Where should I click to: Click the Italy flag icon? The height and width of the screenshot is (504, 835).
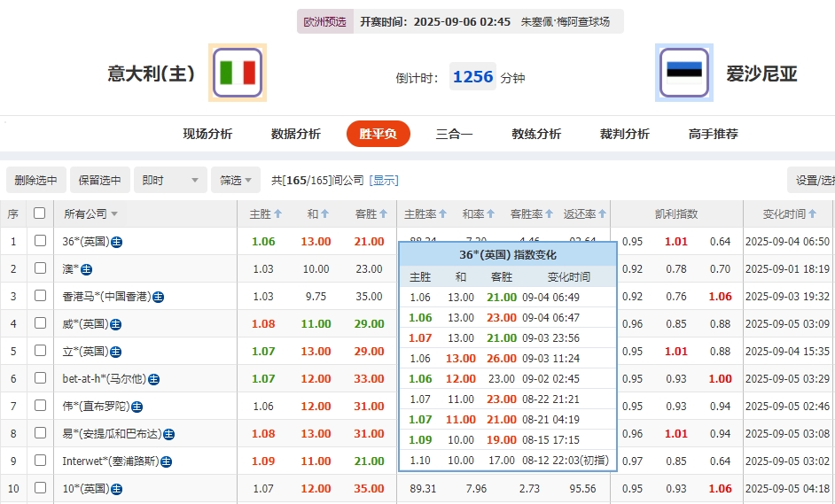238,73
